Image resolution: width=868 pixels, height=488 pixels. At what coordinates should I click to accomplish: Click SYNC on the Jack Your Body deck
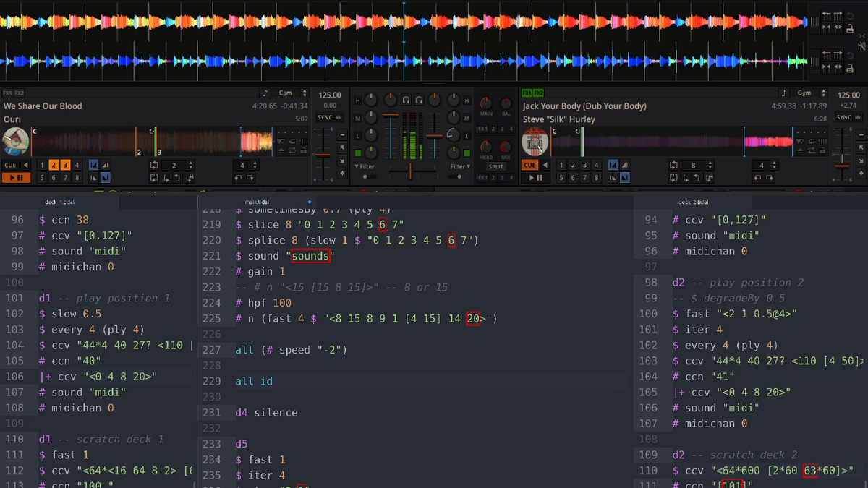coord(844,117)
